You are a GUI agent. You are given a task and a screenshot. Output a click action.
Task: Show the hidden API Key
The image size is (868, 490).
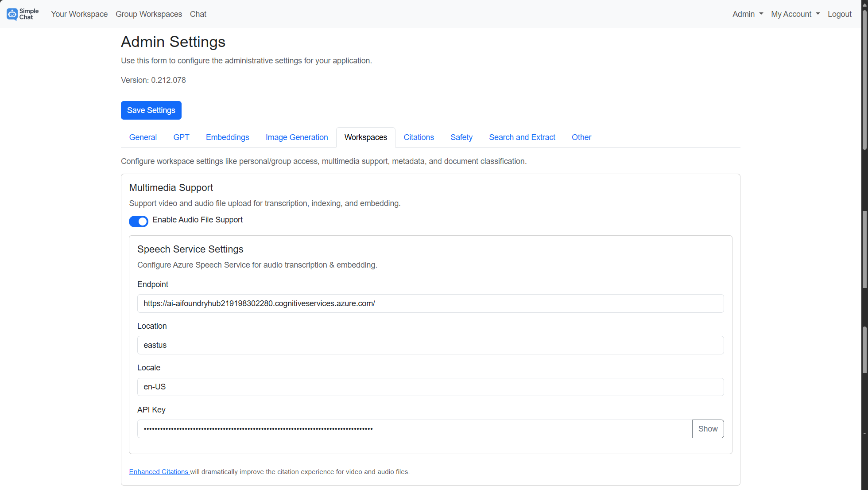(x=708, y=428)
